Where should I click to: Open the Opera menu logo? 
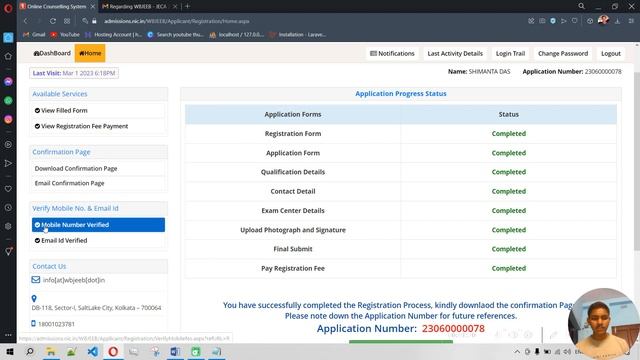coord(8,8)
